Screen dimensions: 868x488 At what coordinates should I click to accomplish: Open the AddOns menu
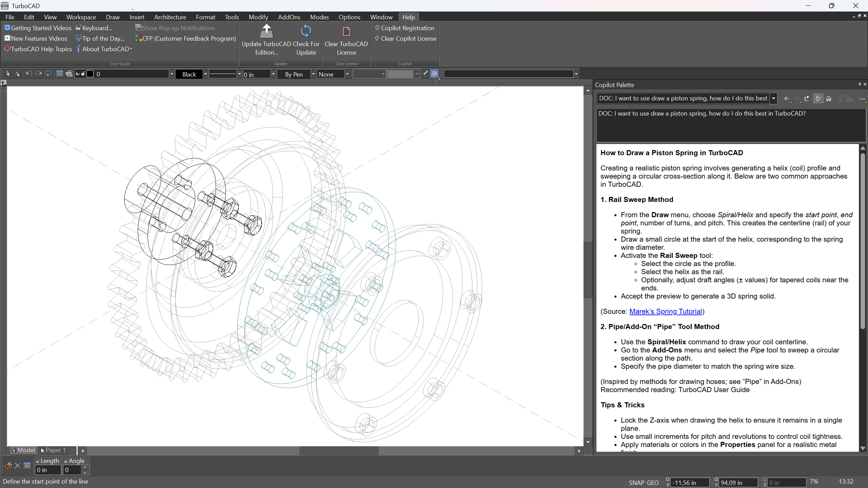coord(289,17)
